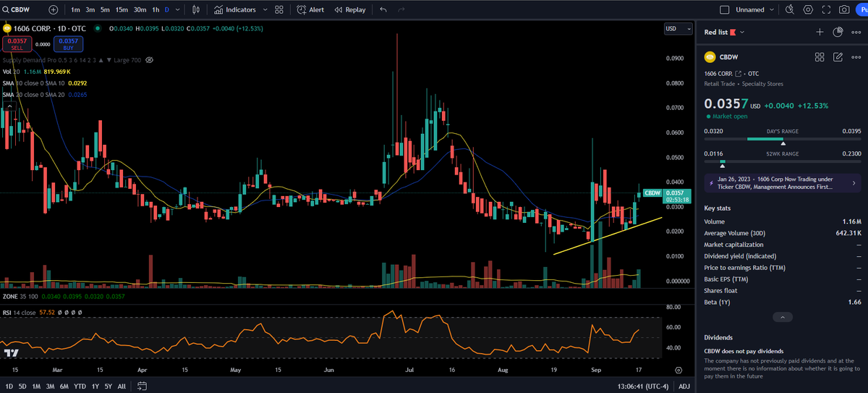Select the 5Y date range

coord(108,386)
